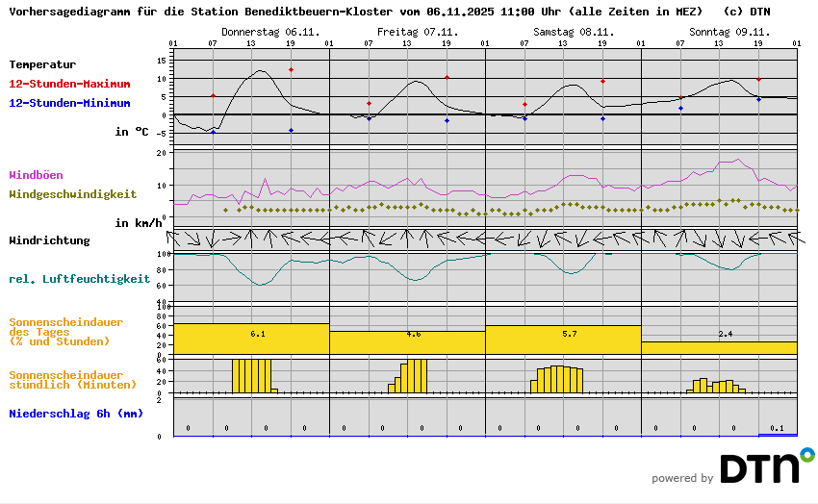
Task: Click the last wind direction arrow on Sunday
Action: 793,238
